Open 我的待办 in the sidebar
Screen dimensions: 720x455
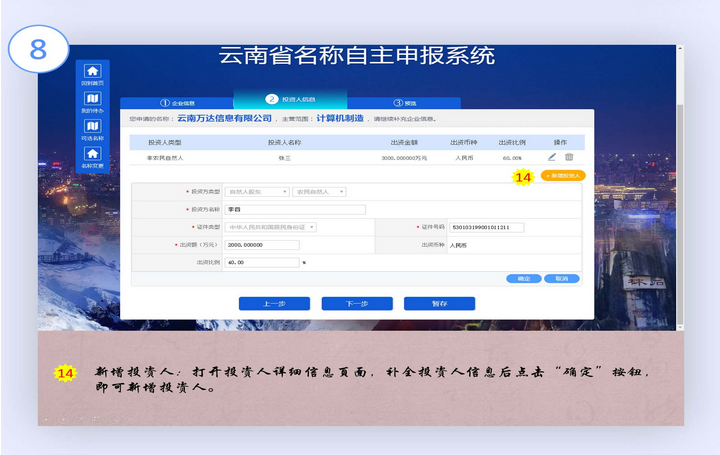pos(92,101)
